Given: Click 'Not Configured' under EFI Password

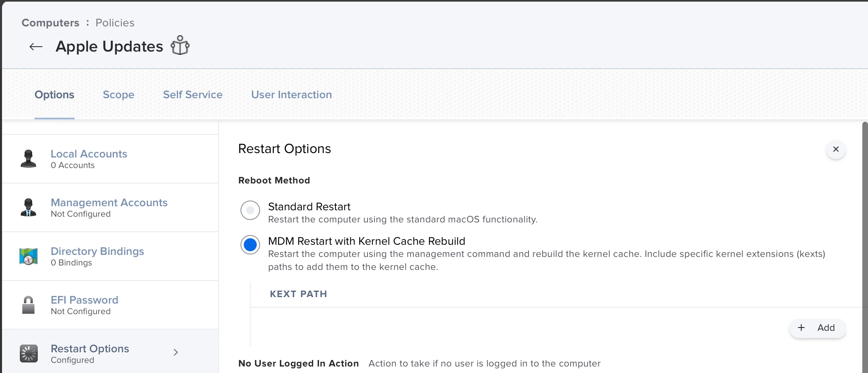Looking at the screenshot, I should [81, 311].
